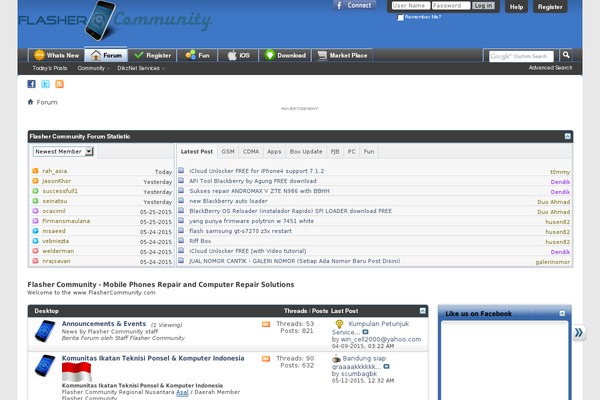Select the Forum navigation tab
600x400 pixels.
(106, 56)
